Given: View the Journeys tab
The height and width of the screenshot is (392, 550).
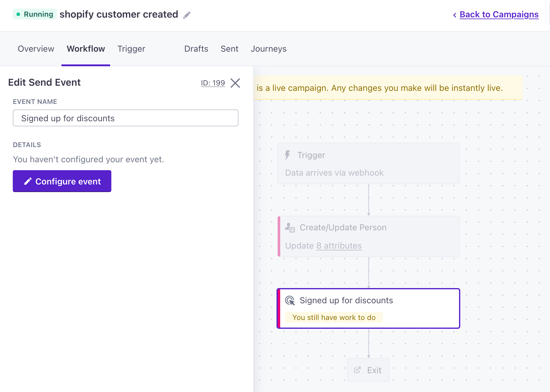Looking at the screenshot, I should (268, 49).
